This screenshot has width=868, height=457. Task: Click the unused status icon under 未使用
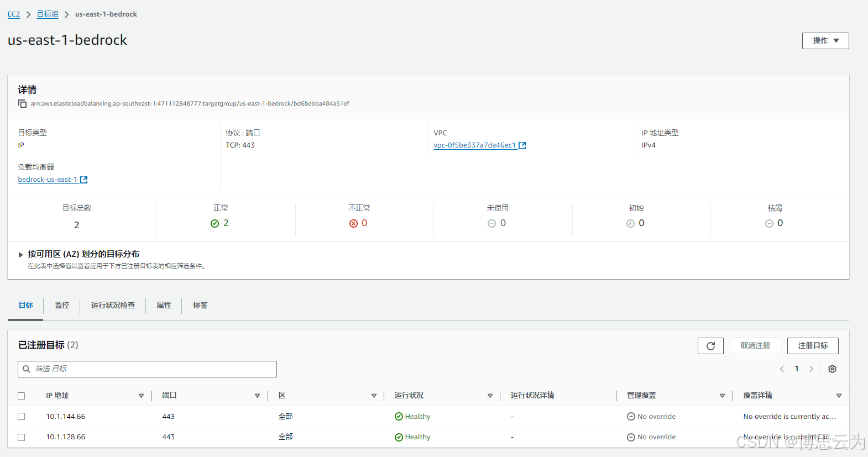(x=491, y=223)
